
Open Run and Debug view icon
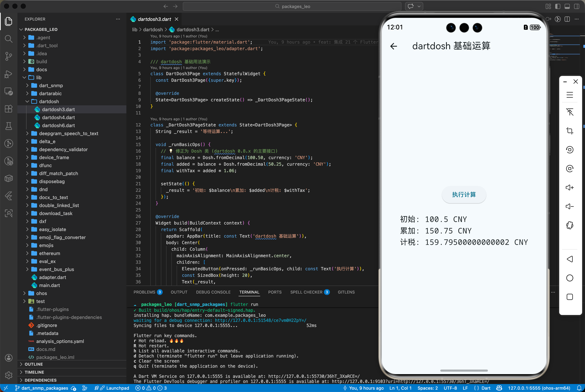[9, 74]
